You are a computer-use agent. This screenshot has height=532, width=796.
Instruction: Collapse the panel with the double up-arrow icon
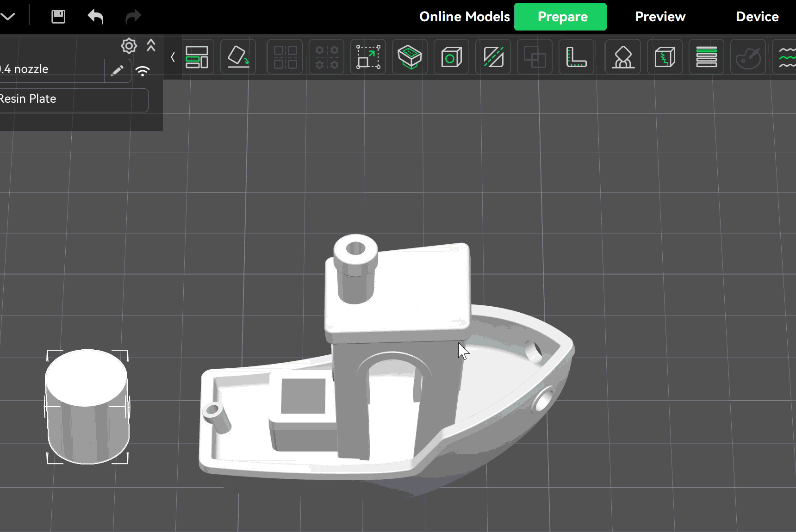[151, 45]
